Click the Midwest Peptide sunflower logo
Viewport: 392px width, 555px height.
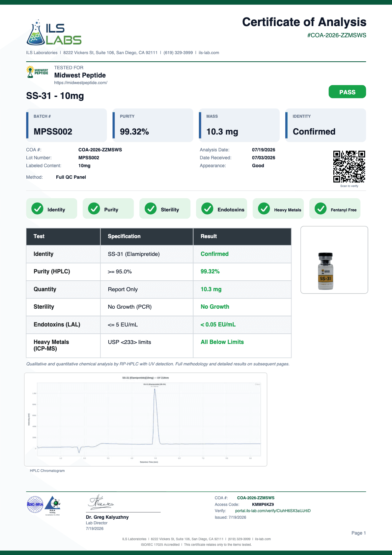(x=37, y=72)
